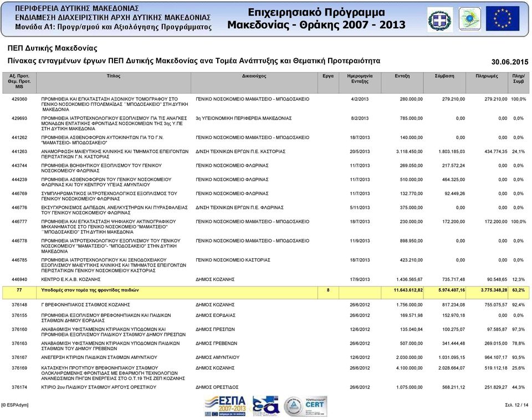The width and height of the screenshot is (532, 420).
Task: Click the report date 30.06.2015
Action: (x=510, y=62)
